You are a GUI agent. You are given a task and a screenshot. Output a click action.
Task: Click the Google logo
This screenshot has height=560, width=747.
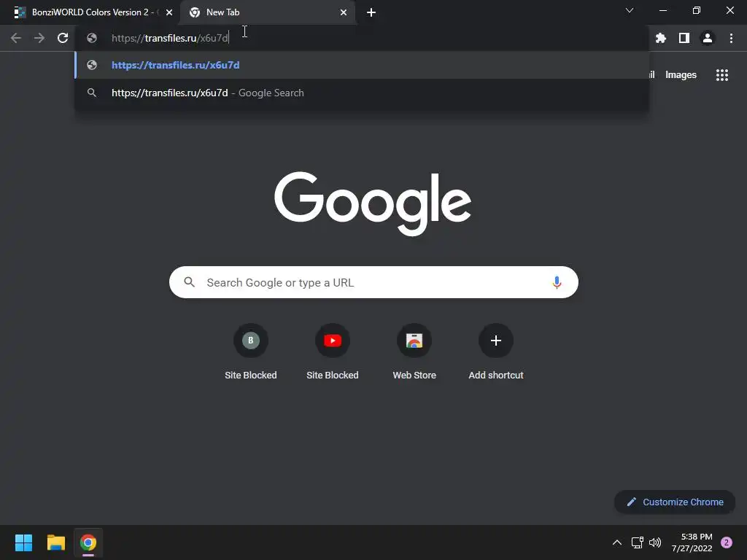[373, 203]
